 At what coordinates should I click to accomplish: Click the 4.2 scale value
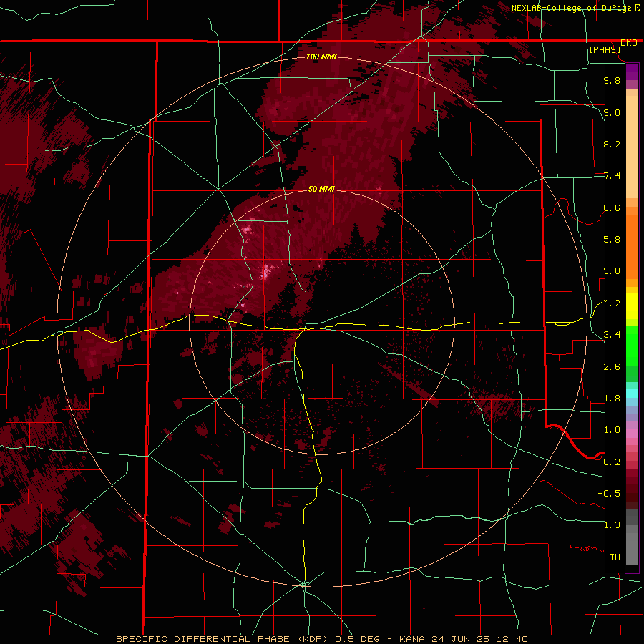coord(612,303)
